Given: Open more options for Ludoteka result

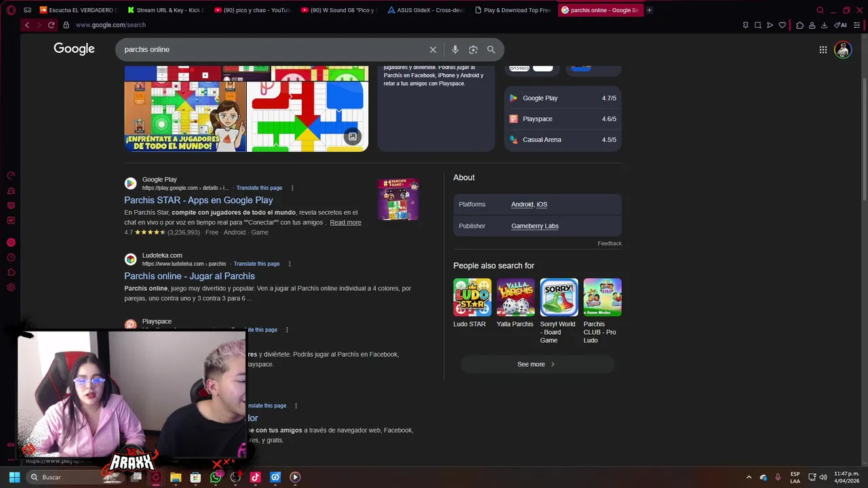Looking at the screenshot, I should tap(290, 264).
